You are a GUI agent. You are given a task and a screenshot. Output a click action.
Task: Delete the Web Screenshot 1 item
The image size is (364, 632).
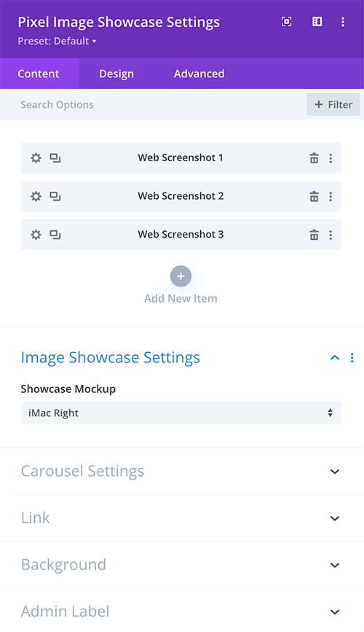pos(314,158)
